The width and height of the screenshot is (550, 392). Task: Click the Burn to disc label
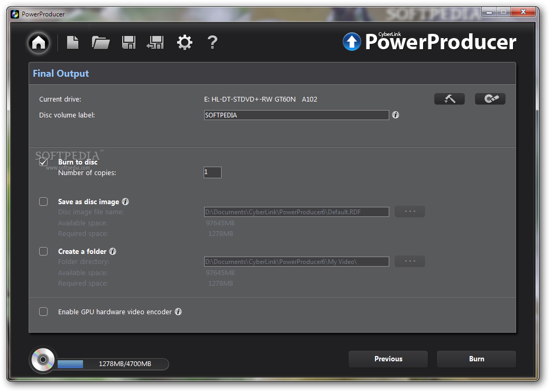pos(78,162)
